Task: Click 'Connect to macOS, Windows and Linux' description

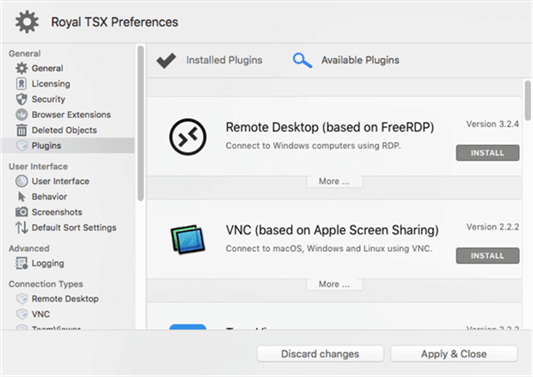Action: 329,249
